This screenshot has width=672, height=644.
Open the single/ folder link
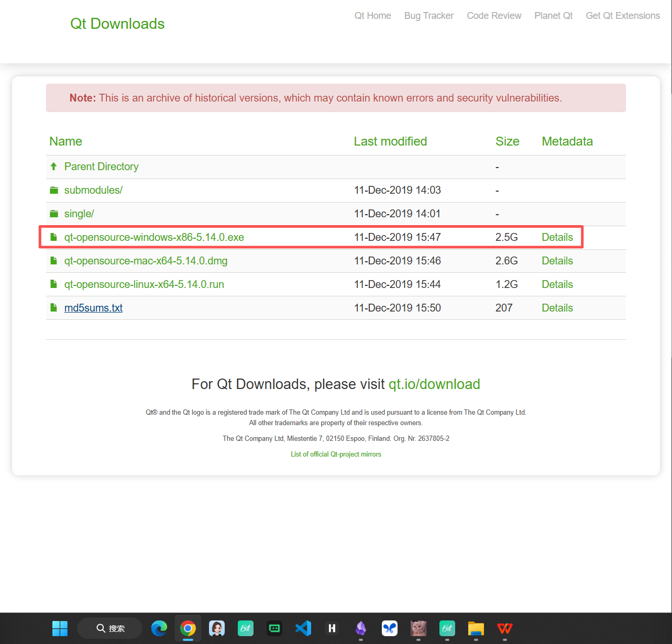point(79,214)
